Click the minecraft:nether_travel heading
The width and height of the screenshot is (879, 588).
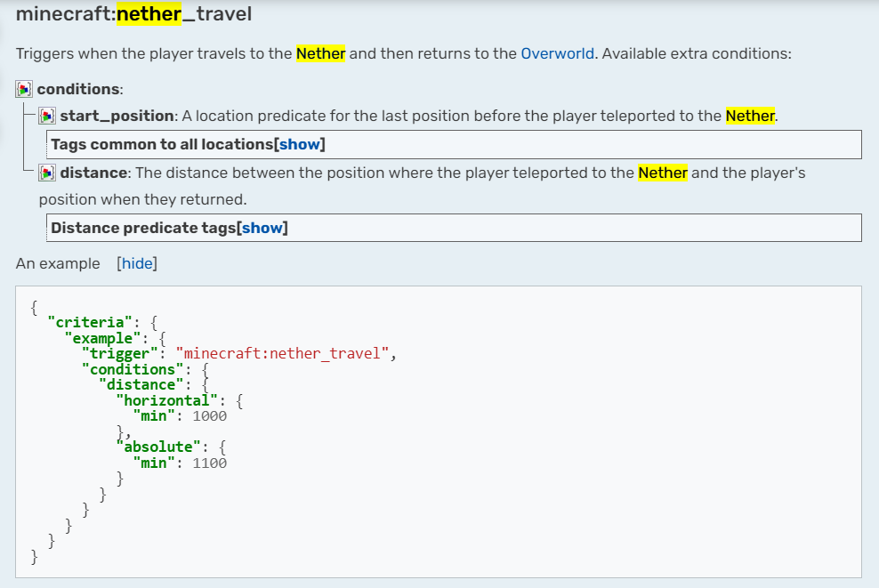(x=134, y=15)
